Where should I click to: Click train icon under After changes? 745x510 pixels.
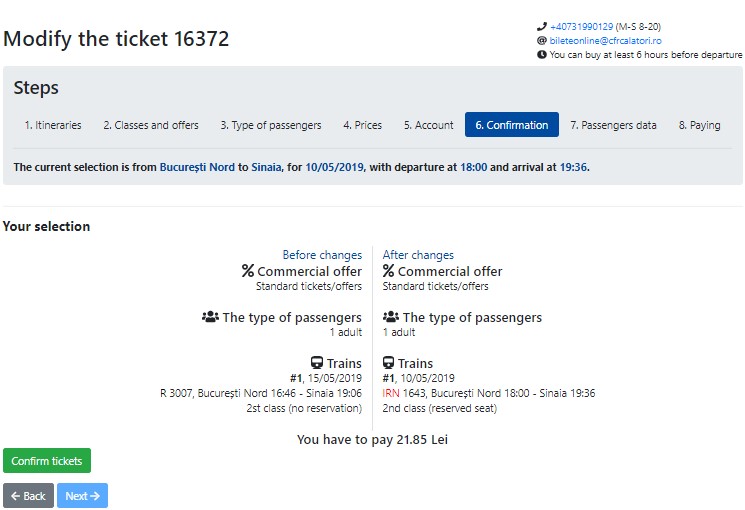pos(388,363)
